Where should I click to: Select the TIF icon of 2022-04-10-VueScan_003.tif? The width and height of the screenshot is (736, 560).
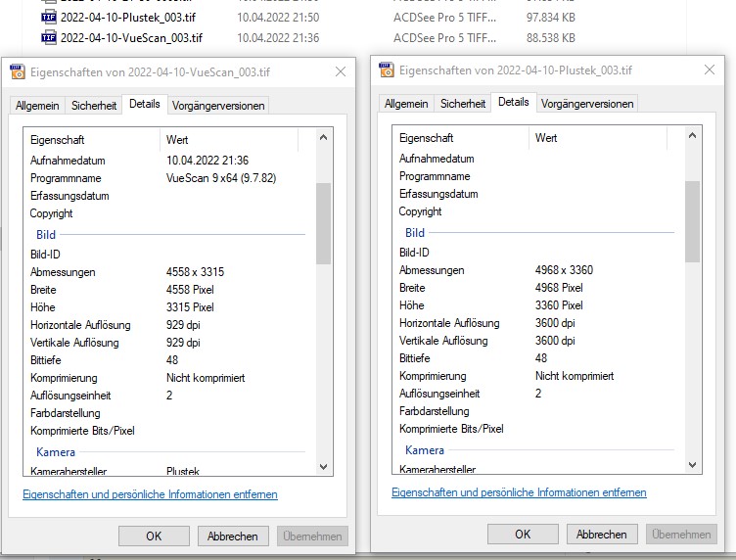coord(49,37)
